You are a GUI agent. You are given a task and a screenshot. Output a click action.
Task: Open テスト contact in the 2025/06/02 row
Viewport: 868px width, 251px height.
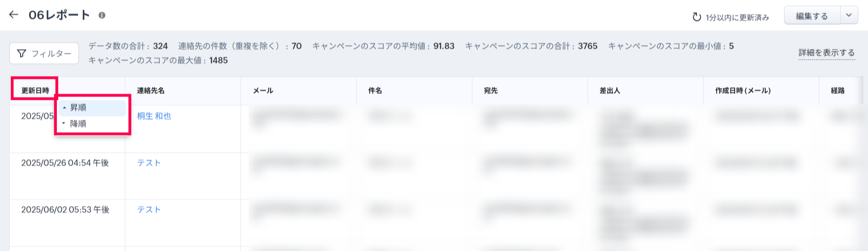click(149, 210)
